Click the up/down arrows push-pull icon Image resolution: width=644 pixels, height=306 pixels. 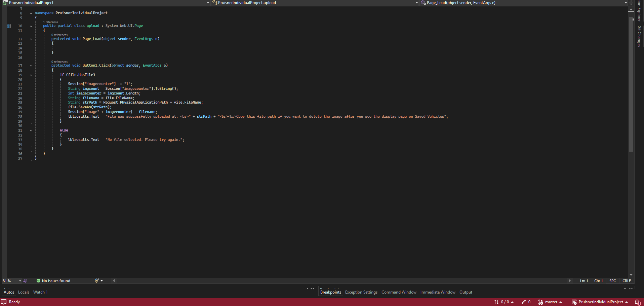(496, 302)
